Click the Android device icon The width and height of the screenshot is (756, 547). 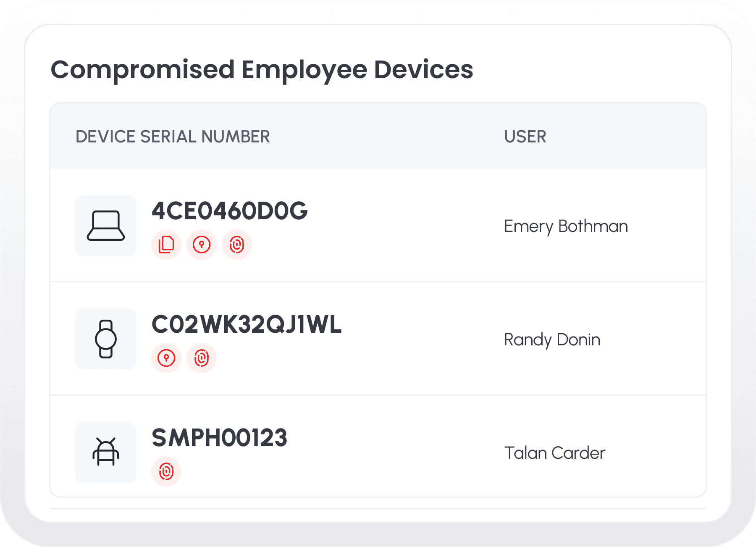tap(106, 452)
